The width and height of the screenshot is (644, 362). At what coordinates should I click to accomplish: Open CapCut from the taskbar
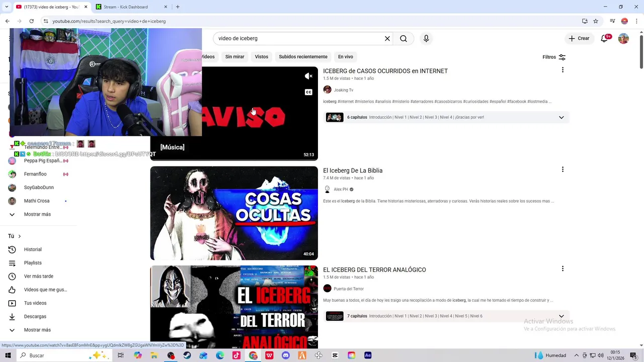click(x=335, y=355)
